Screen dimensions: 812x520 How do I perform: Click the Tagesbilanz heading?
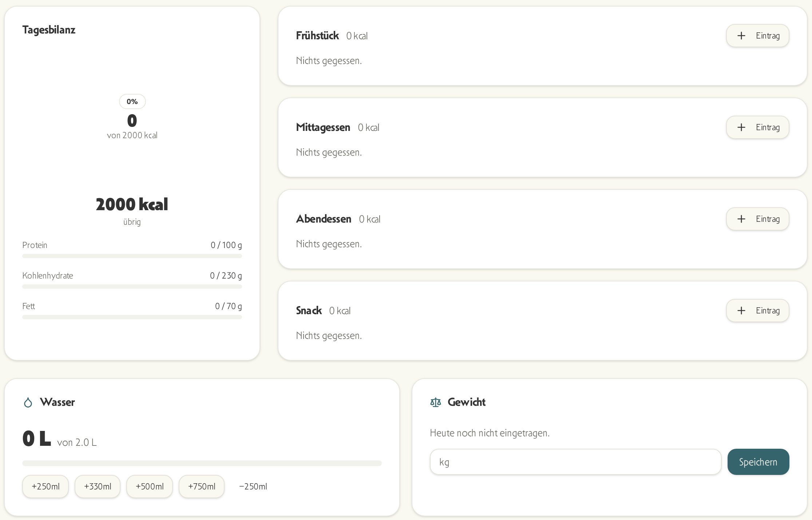click(49, 30)
